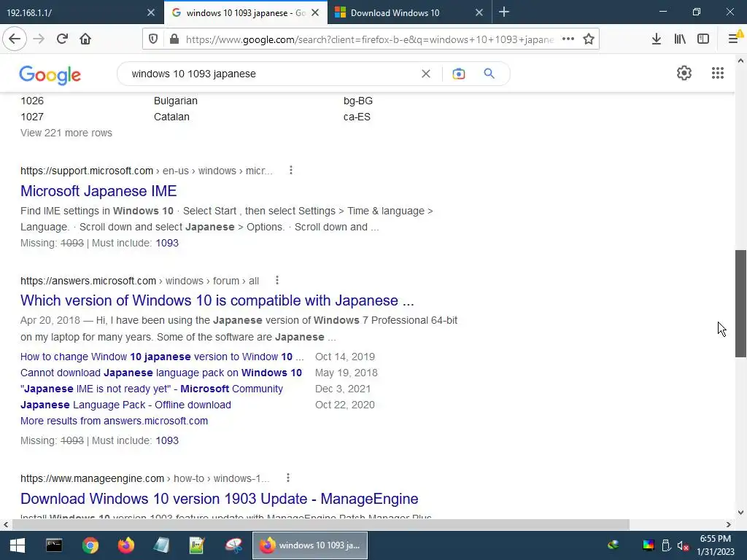Reload the current page
Viewport: 747px width, 560px height.
[x=62, y=39]
